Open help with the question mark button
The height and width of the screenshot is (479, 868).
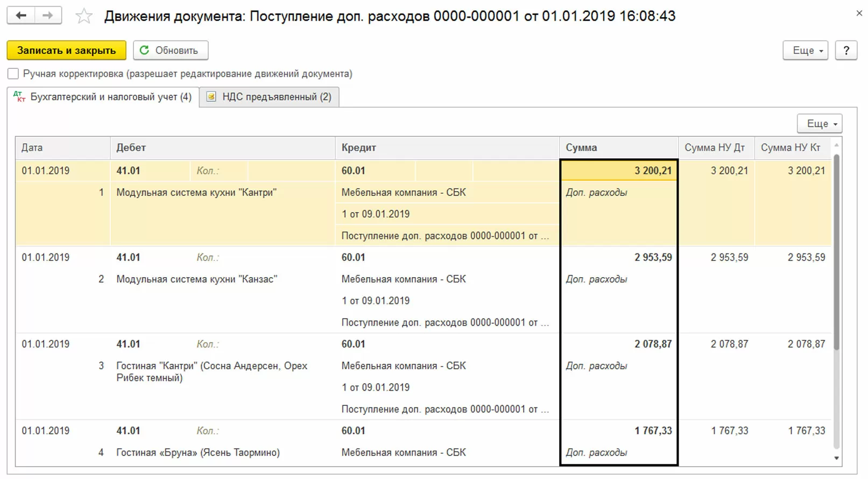[846, 50]
